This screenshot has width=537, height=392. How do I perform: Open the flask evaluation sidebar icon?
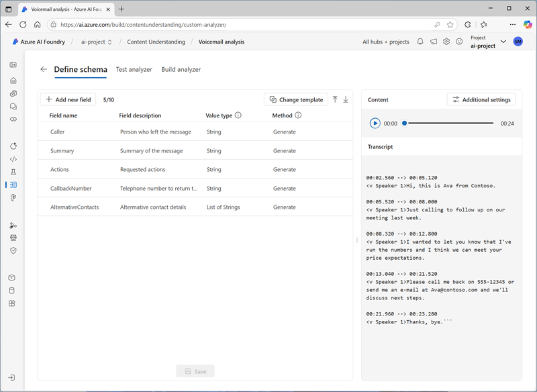pos(13,172)
